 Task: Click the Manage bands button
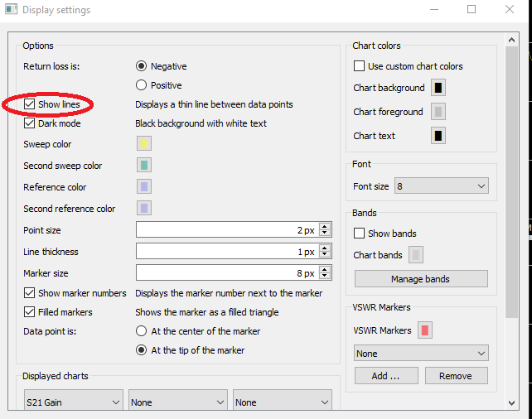[421, 279]
